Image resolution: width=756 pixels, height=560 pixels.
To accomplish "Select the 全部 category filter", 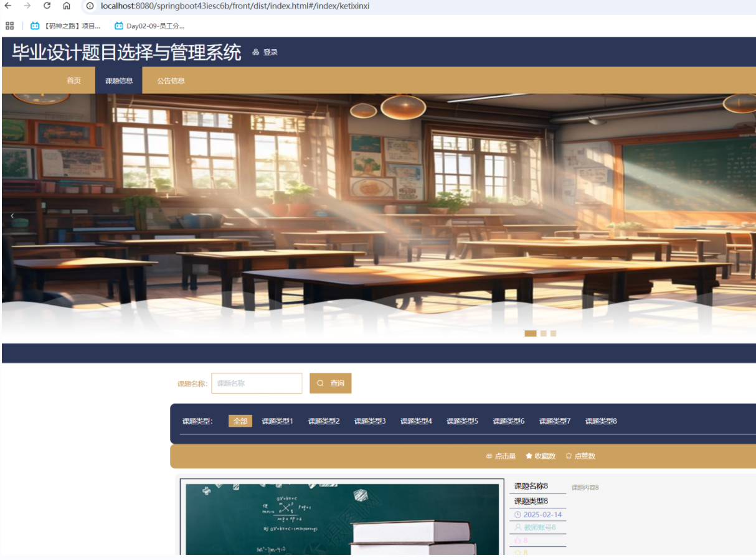I will (240, 421).
